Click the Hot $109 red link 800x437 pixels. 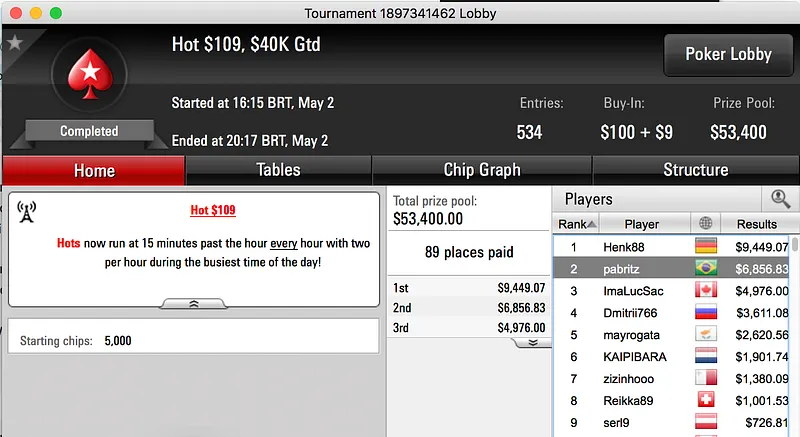point(212,211)
